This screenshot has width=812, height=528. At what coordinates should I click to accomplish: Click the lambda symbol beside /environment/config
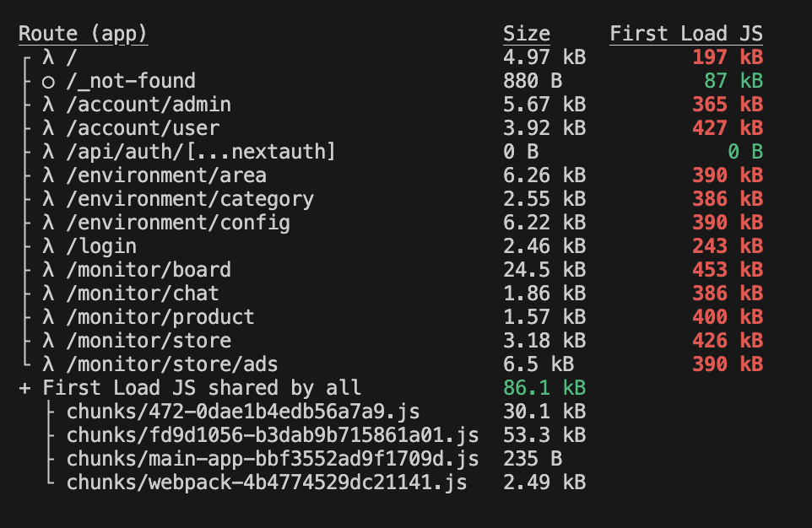[x=48, y=223]
